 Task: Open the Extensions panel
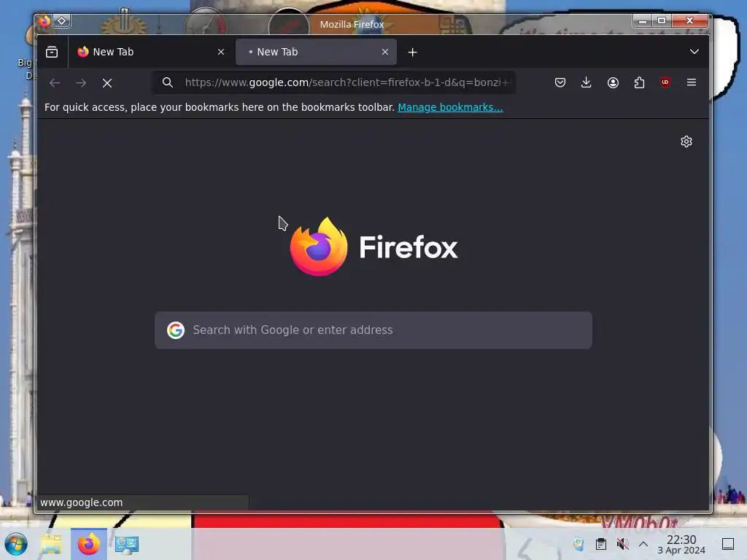tap(639, 82)
